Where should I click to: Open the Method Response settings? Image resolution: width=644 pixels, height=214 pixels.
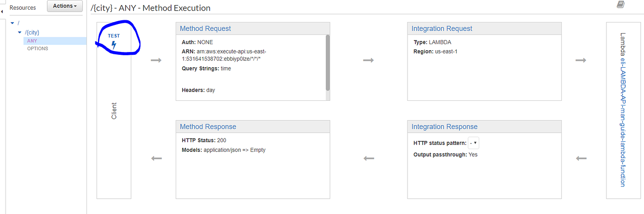click(208, 127)
